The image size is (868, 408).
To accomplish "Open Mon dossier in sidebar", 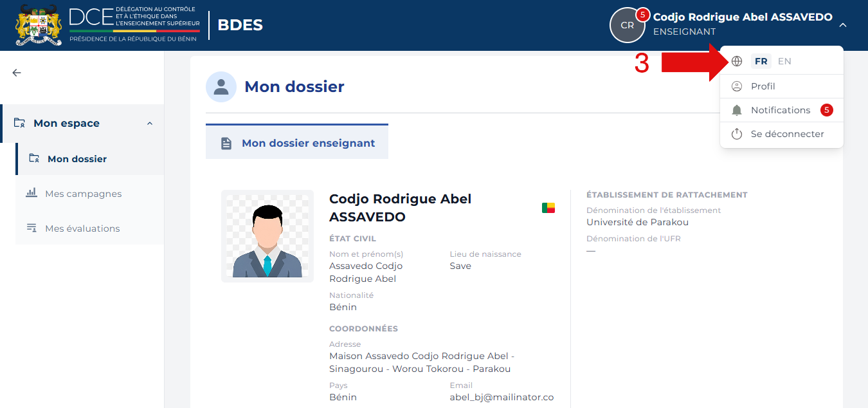I will pyautogui.click(x=89, y=159).
